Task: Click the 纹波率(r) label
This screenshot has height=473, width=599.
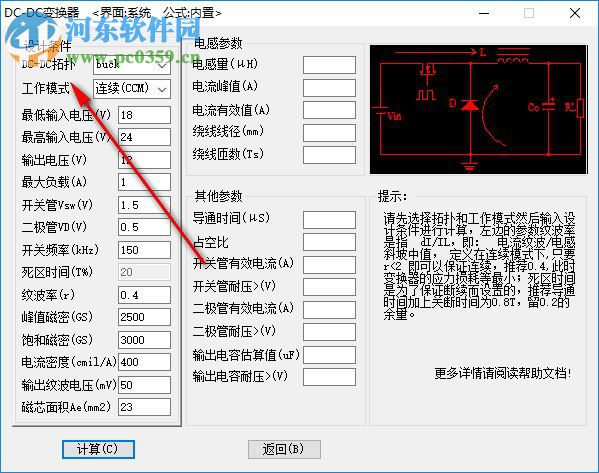Action: (48, 295)
